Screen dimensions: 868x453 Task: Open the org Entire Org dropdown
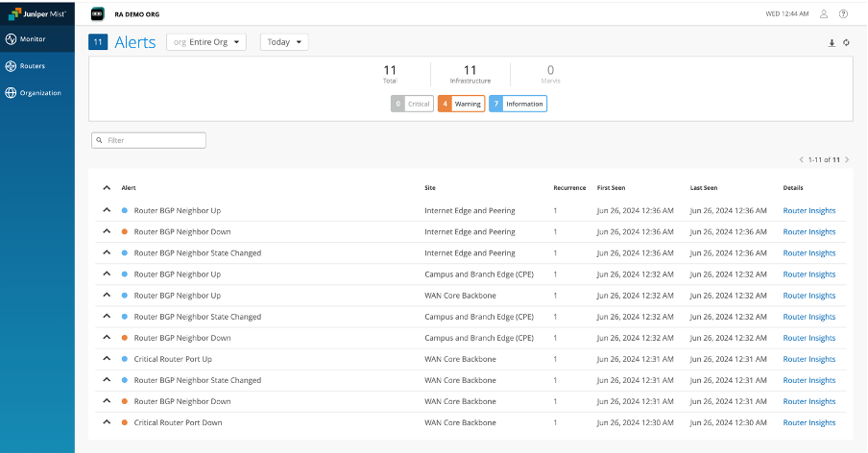pos(206,42)
